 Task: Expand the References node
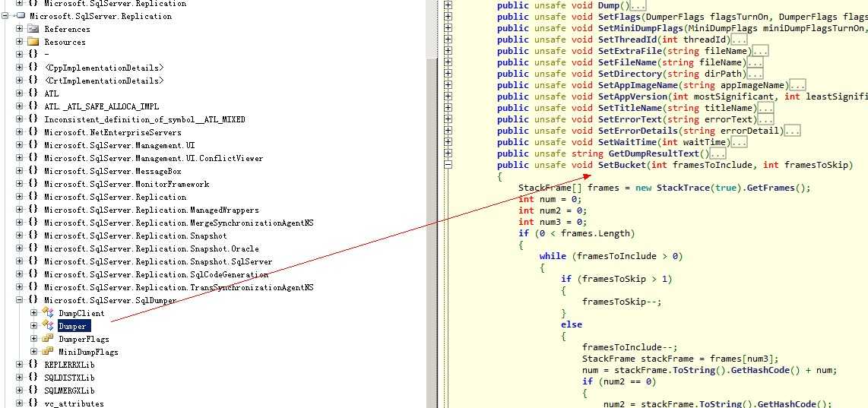pyautogui.click(x=19, y=29)
